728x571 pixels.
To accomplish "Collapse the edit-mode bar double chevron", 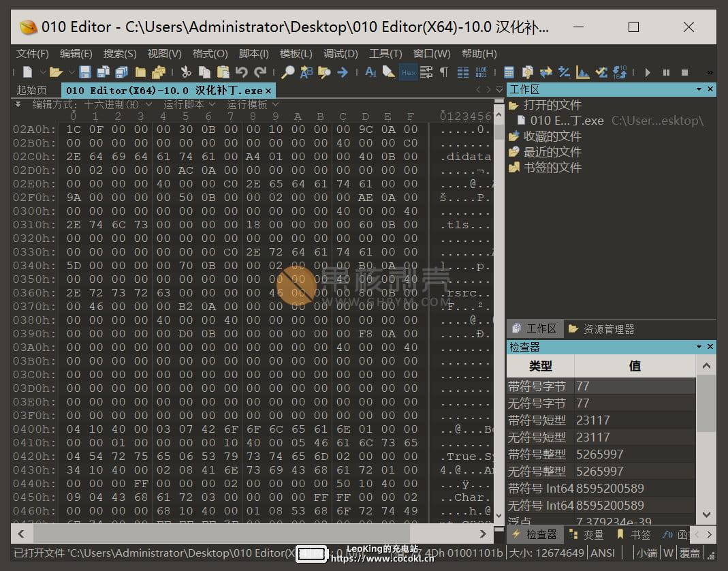I will click(18, 104).
